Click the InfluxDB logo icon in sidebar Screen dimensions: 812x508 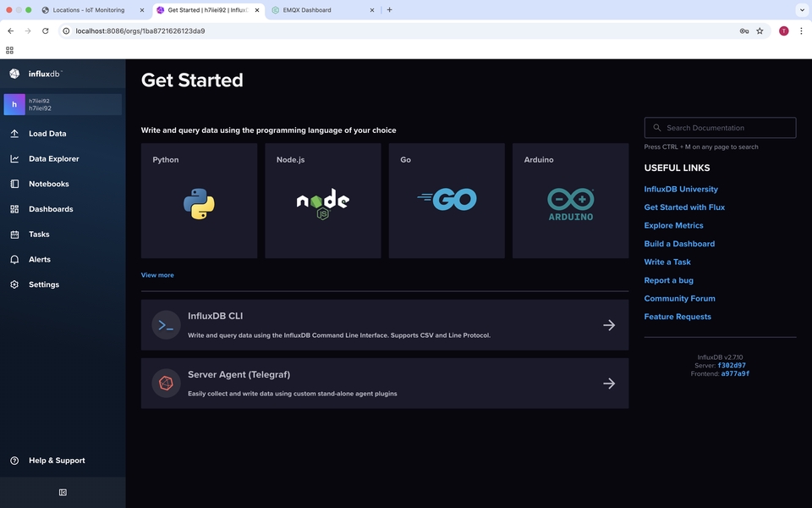pyautogui.click(x=14, y=74)
